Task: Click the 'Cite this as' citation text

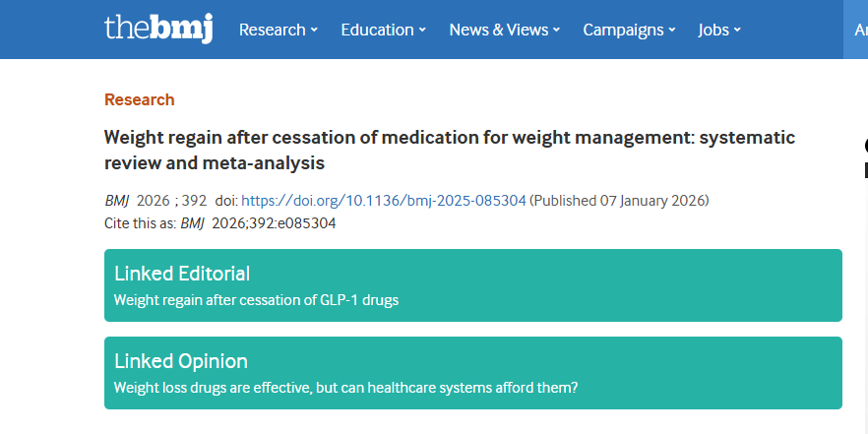Action: pyautogui.click(x=220, y=223)
